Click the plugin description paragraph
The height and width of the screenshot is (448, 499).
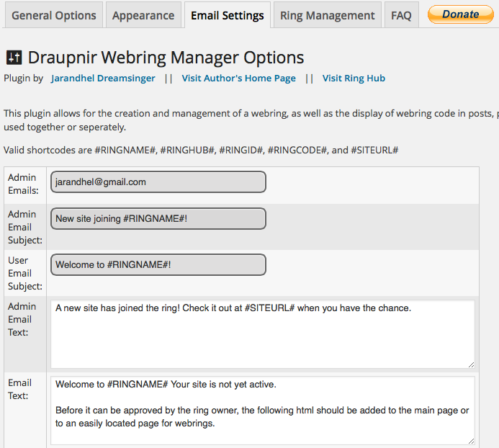point(251,120)
